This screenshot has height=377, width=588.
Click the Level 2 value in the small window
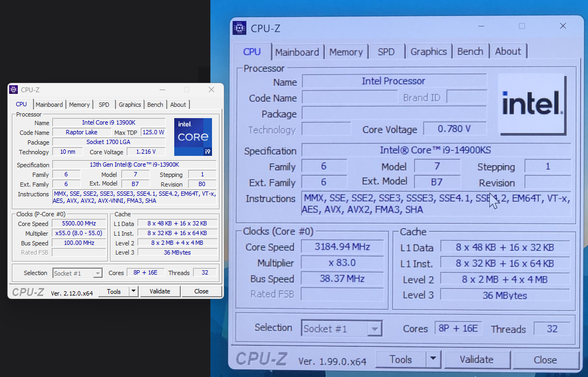[177, 243]
